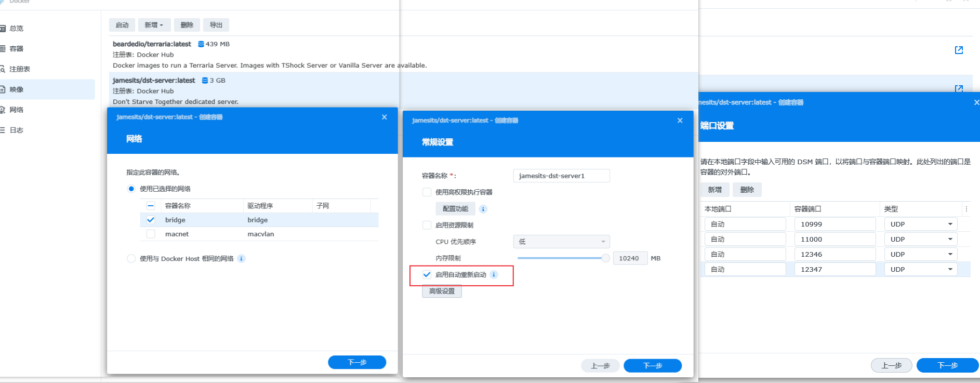Screen dimensions: 980x383
Task: Click 下一步 in the port settings dialog
Action: point(948,365)
